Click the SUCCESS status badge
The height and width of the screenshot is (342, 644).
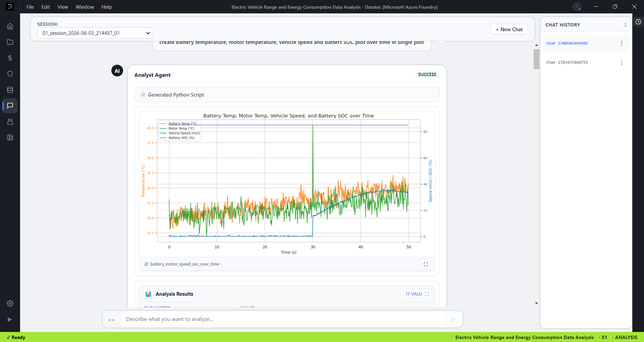pos(427,75)
